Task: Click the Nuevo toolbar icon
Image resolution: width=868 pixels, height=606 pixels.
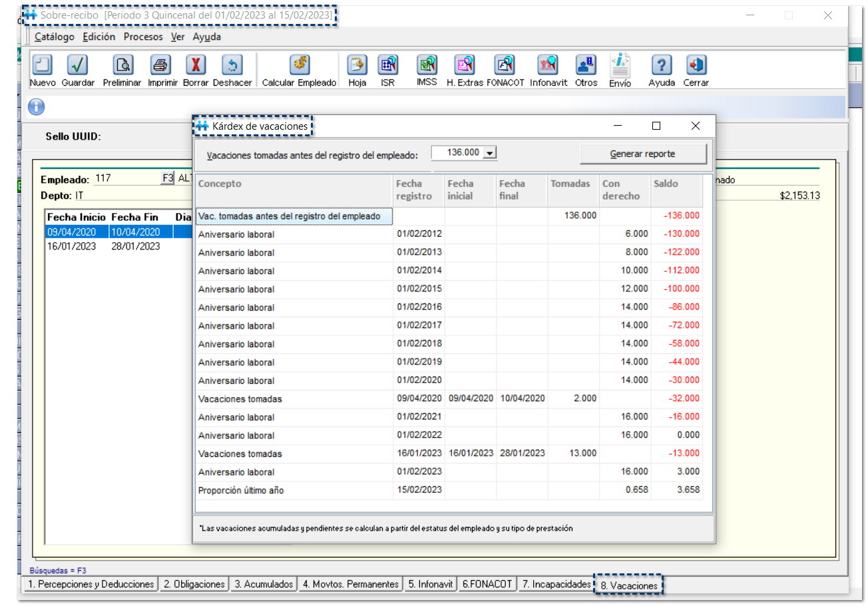Action: (x=43, y=65)
